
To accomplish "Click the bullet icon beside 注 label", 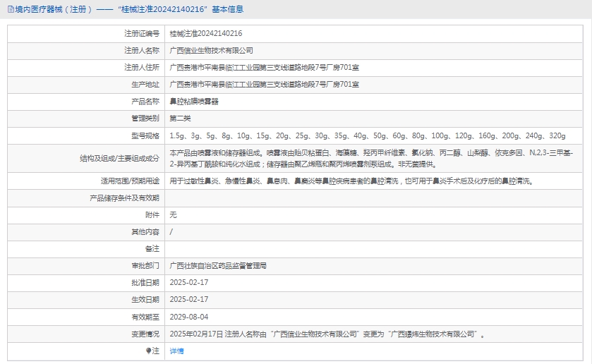I will click(148, 351).
